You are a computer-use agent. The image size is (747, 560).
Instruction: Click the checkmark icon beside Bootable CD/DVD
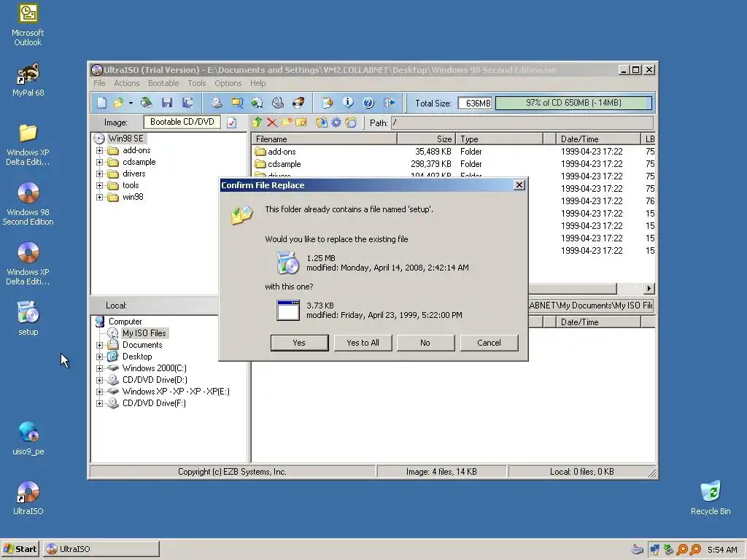231,122
